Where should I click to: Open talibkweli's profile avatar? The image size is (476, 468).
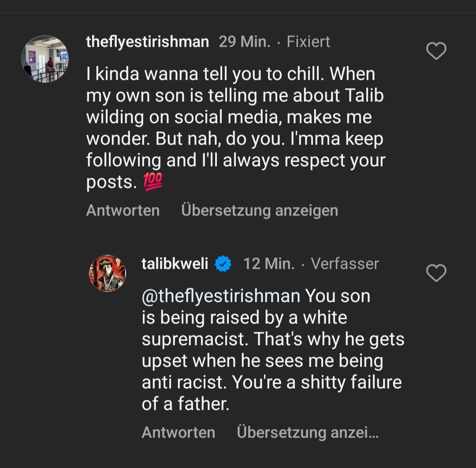click(108, 273)
